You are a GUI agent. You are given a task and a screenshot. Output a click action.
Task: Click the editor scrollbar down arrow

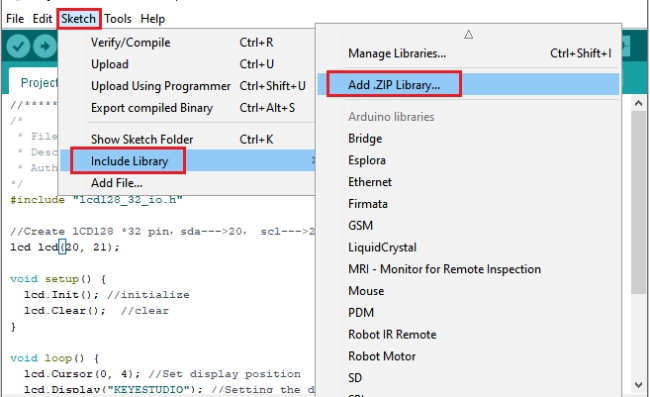click(638, 385)
